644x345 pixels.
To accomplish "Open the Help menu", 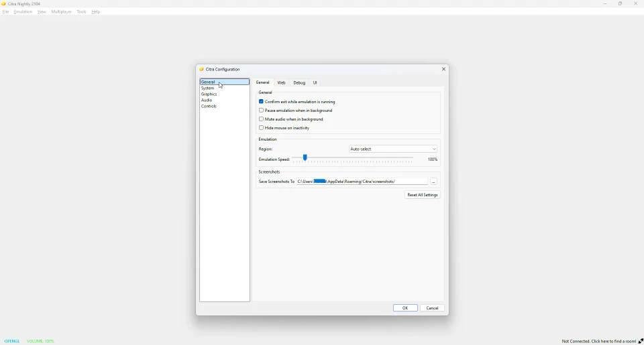I will tap(96, 12).
